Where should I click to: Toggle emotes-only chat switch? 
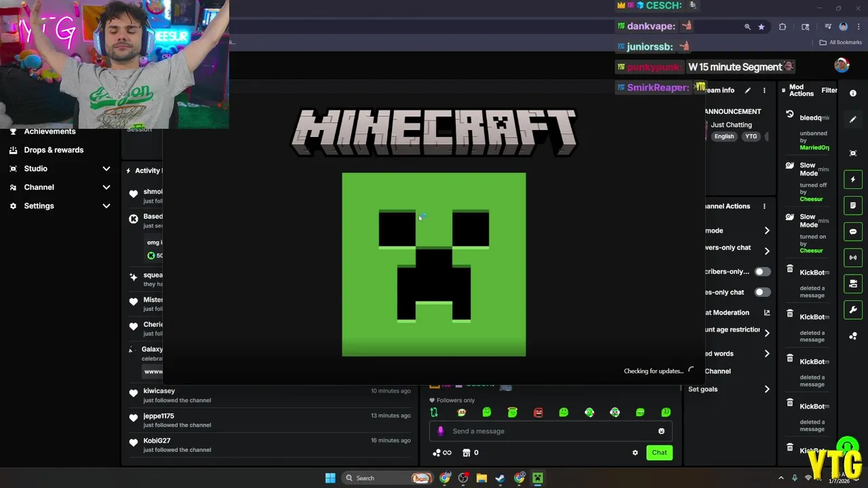(762, 292)
